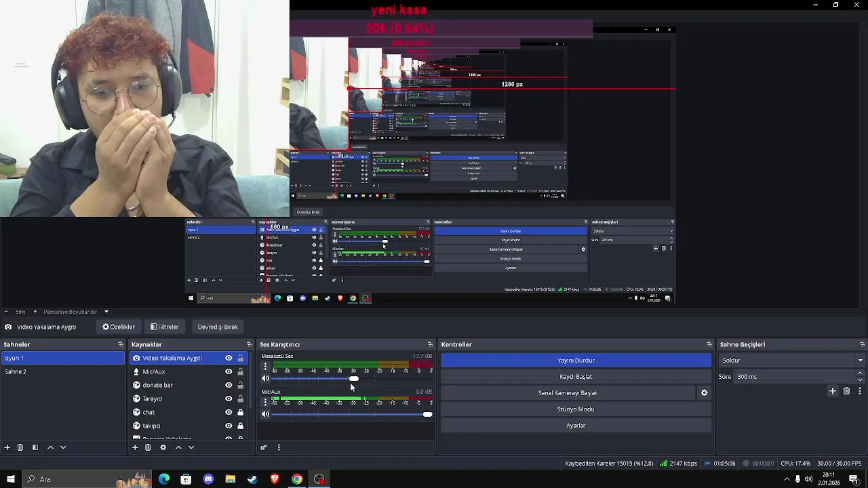
Task: Open Steam from the taskbar
Action: 252,479
